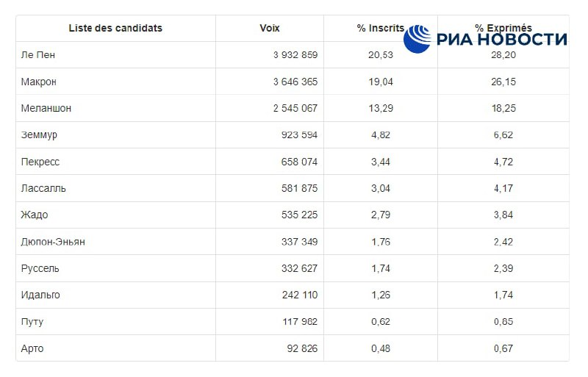Screen dimensions: 588x377
Task: Click the РИА НОВОСТИ watermark text
Action: [502, 40]
